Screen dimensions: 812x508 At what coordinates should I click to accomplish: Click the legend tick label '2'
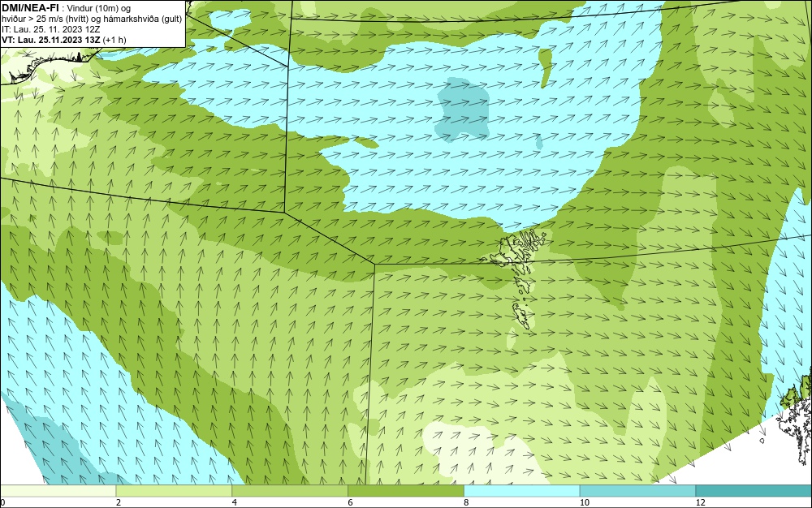(x=119, y=502)
